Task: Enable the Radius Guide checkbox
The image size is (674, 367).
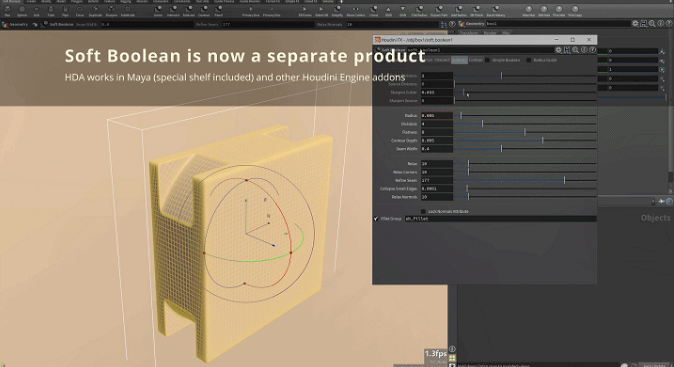Action: click(529, 60)
